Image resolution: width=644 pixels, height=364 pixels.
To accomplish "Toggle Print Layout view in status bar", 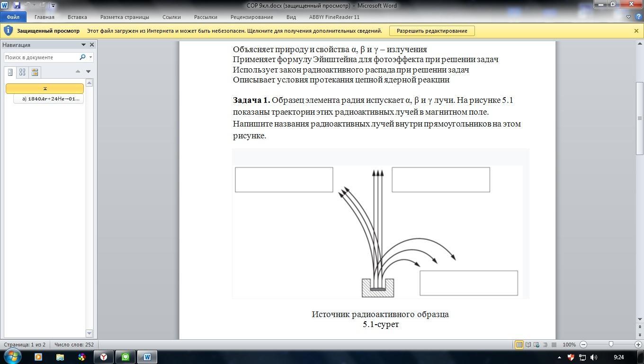I will (519, 345).
